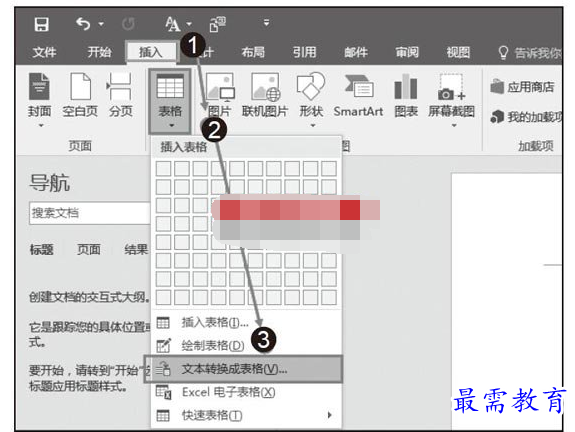Expand the 形状 dropdown arrow
The width and height of the screenshot is (575, 432).
point(313,125)
